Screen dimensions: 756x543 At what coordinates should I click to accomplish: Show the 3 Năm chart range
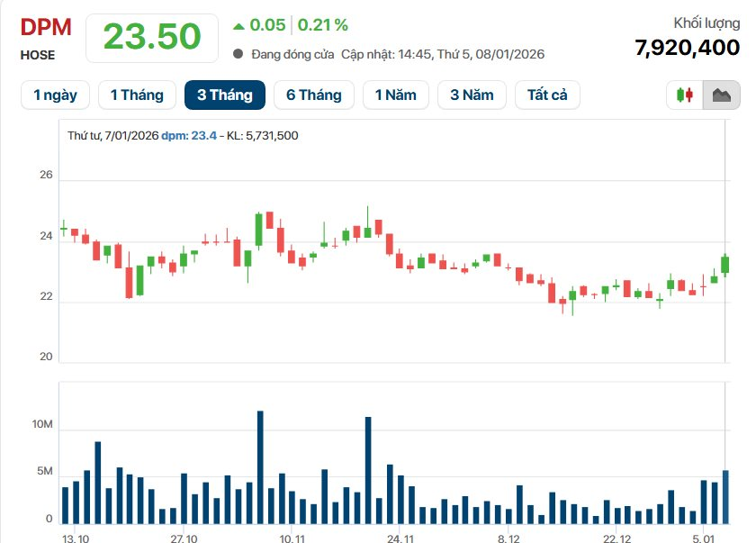(x=472, y=95)
